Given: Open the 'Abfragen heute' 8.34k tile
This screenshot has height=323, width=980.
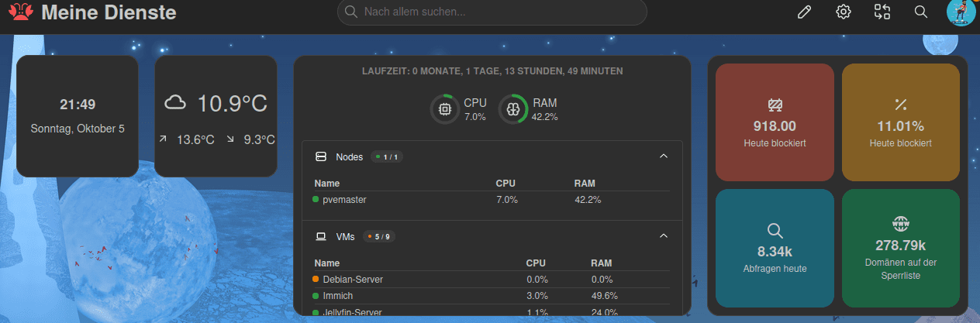Looking at the screenshot, I should (775, 248).
